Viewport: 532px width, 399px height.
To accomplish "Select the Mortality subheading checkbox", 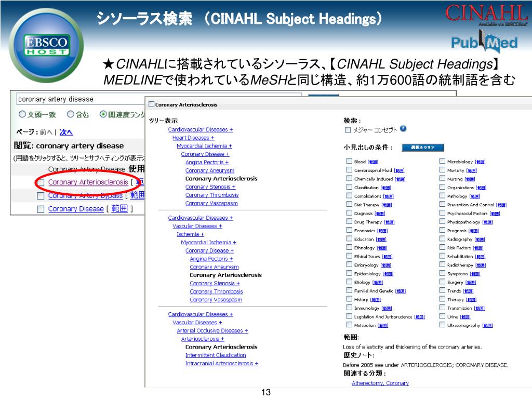I will coord(442,170).
